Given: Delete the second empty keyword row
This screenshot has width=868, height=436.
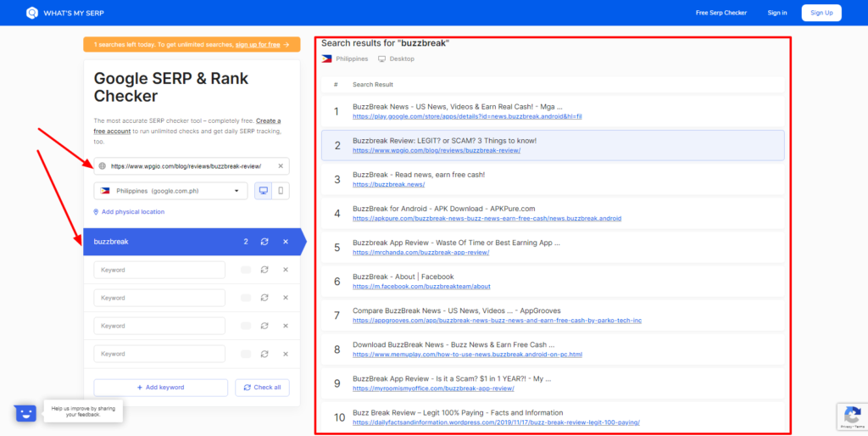Looking at the screenshot, I should (286, 298).
